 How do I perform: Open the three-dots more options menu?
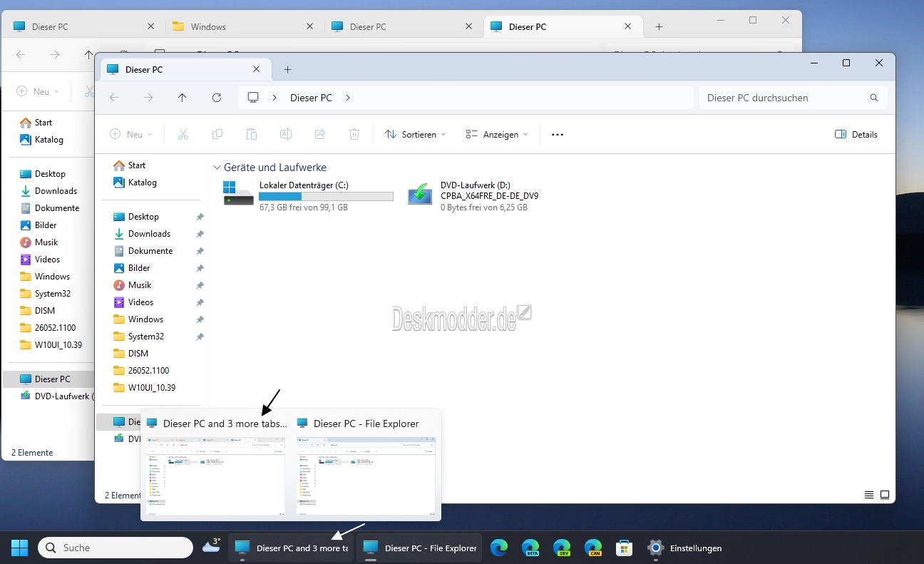point(558,134)
